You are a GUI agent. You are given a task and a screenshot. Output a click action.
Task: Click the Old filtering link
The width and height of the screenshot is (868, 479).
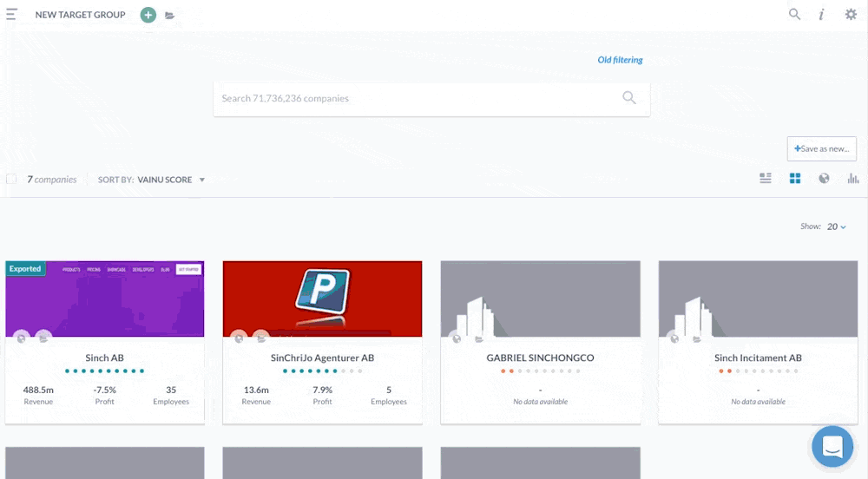coord(620,60)
